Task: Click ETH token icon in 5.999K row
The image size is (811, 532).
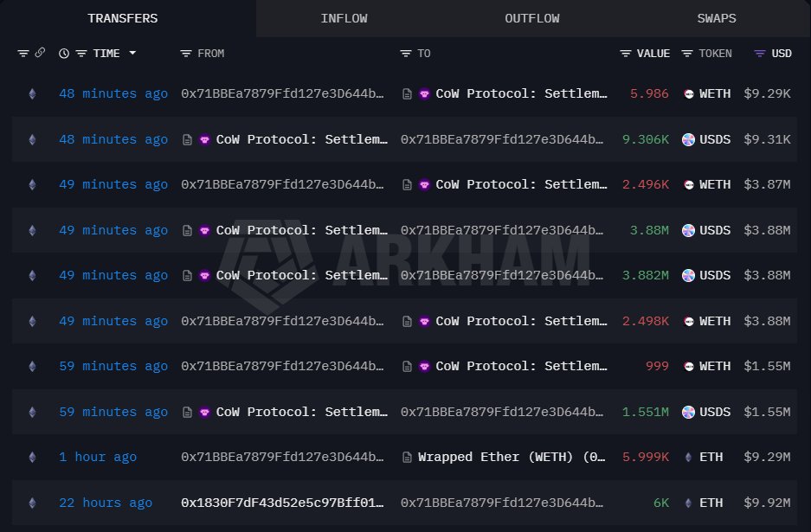Action: click(688, 457)
